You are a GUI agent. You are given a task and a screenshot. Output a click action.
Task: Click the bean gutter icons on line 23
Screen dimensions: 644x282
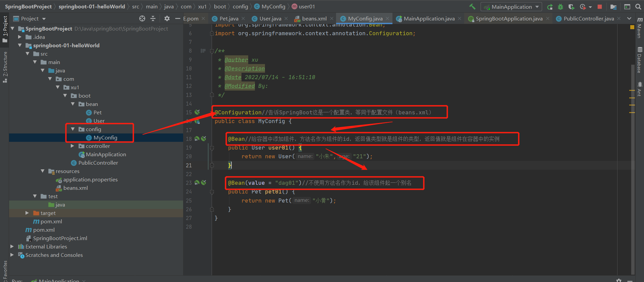pos(200,182)
